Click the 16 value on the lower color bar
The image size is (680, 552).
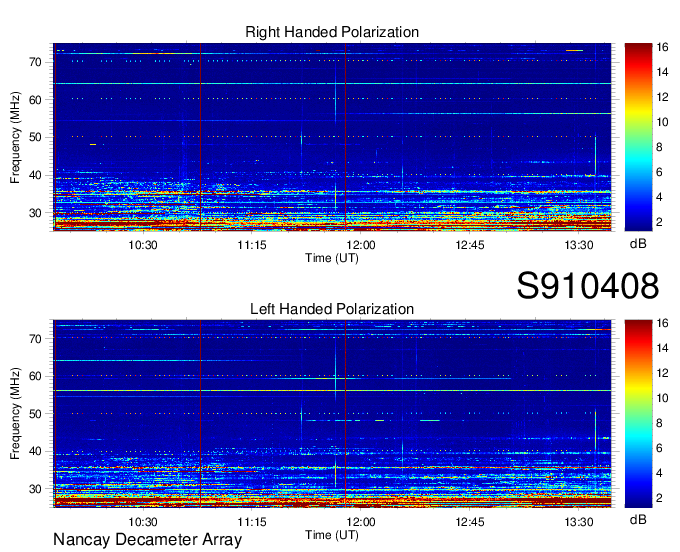click(662, 323)
